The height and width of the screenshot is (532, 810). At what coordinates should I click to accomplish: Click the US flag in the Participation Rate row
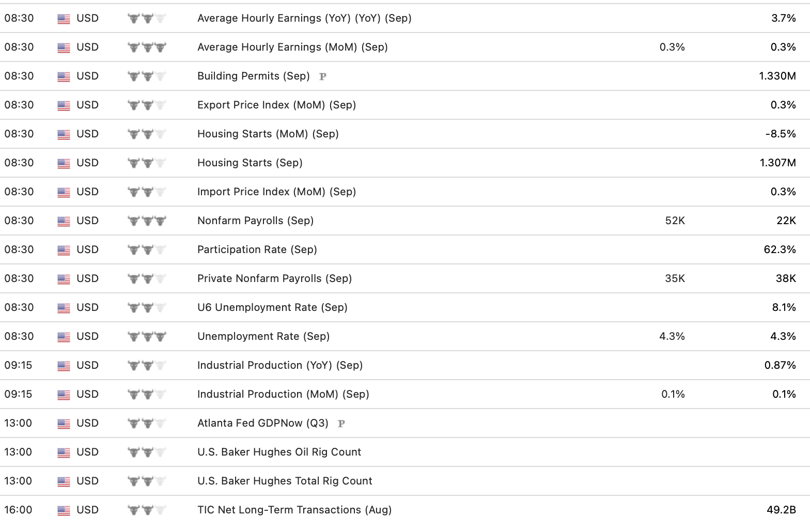click(x=64, y=250)
